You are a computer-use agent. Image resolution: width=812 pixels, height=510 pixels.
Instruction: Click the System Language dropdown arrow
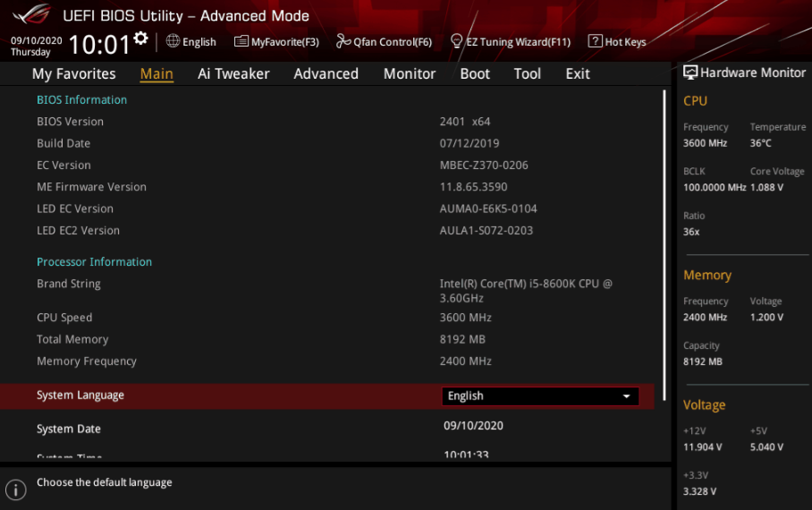click(626, 396)
